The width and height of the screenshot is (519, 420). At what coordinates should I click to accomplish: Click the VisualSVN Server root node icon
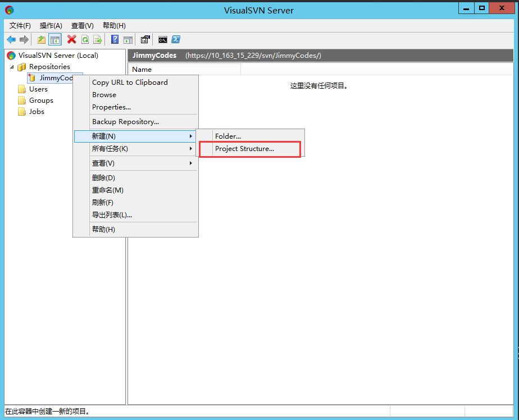(11, 55)
